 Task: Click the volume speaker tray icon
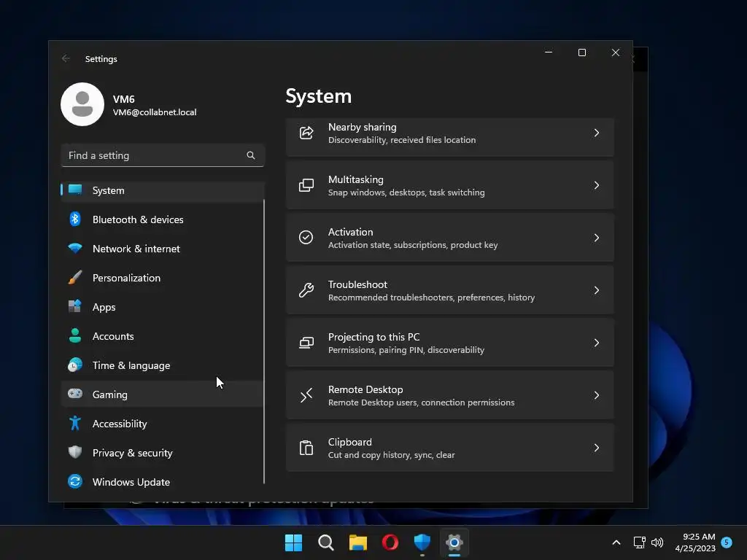coord(657,542)
